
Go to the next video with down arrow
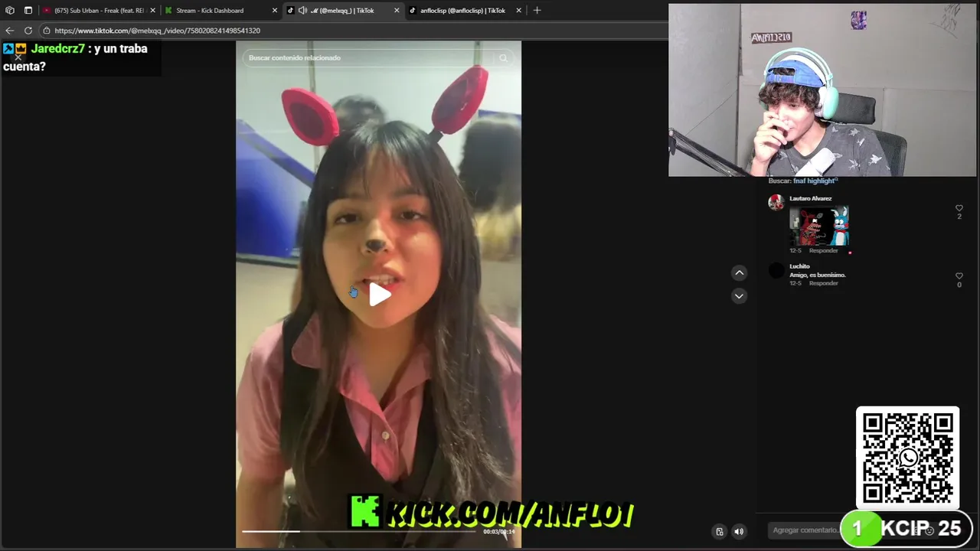[739, 295]
